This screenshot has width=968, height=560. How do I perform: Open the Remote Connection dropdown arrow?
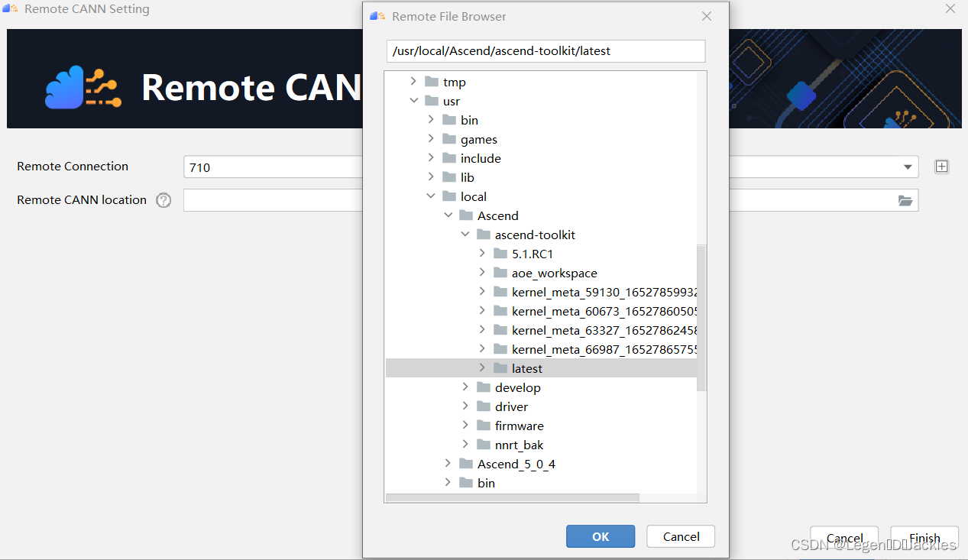click(x=908, y=167)
